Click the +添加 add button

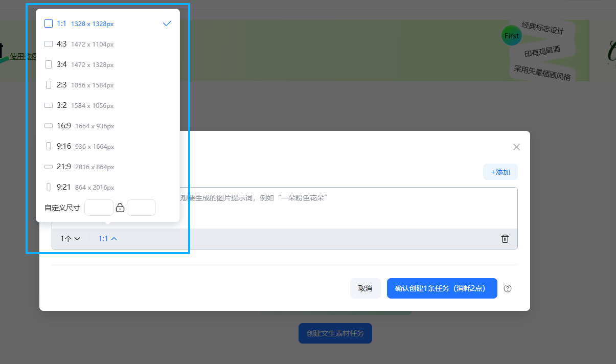[x=500, y=172]
